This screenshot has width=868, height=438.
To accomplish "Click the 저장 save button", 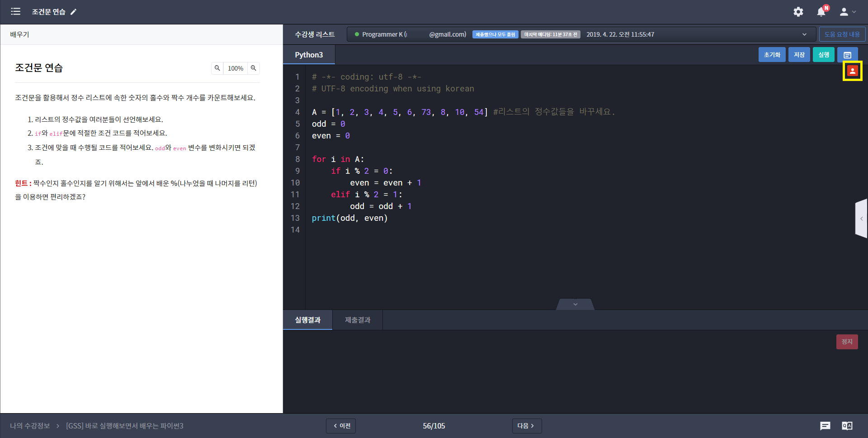I will click(x=799, y=55).
